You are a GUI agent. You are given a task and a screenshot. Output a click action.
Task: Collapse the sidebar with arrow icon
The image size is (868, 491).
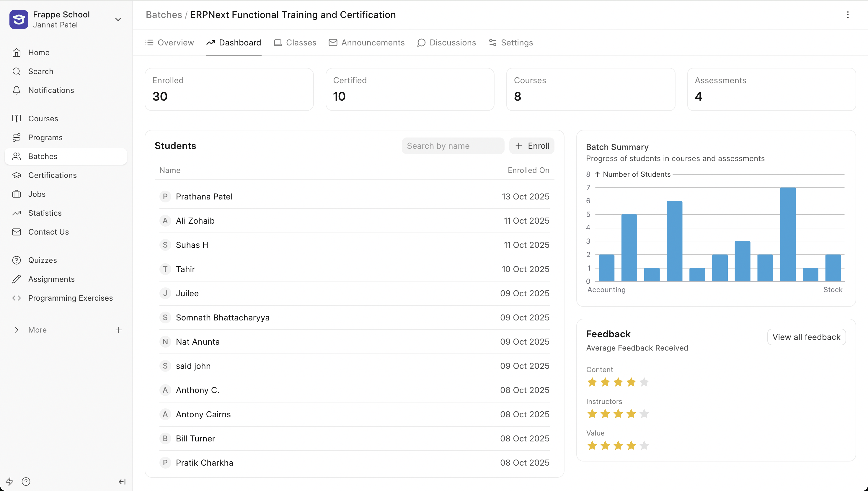click(122, 481)
